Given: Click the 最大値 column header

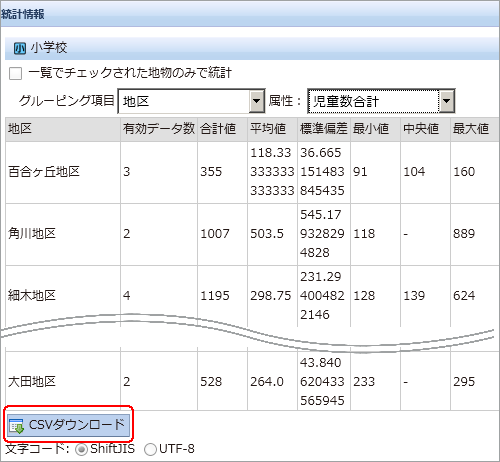Looking at the screenshot, I should click(x=475, y=129).
